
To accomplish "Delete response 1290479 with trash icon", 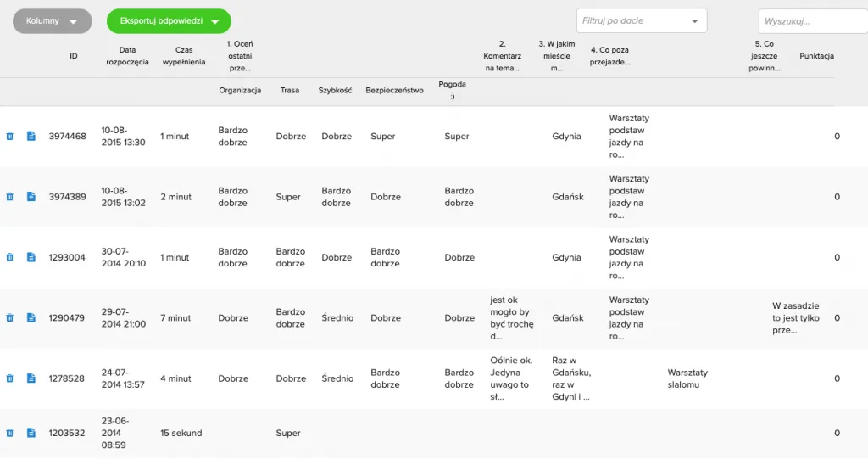I will (x=9, y=318).
